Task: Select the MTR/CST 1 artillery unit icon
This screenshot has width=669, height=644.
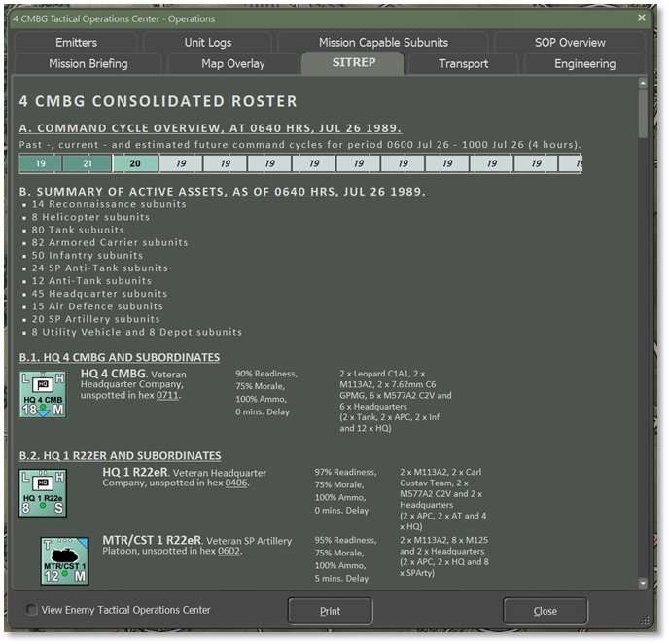Action: [64, 560]
